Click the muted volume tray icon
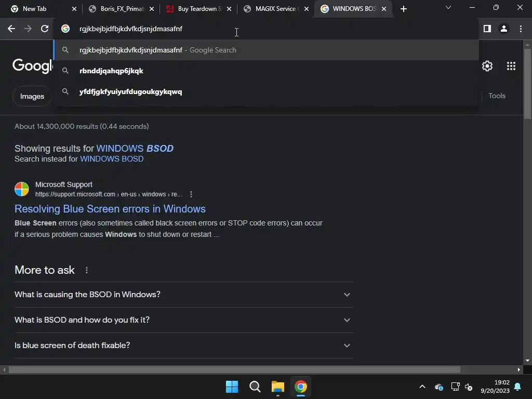532x399 pixels. [469, 387]
